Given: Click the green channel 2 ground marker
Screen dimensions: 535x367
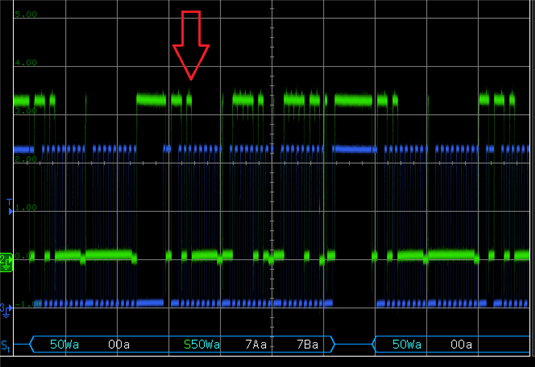Looking at the screenshot, I should 6,262.
